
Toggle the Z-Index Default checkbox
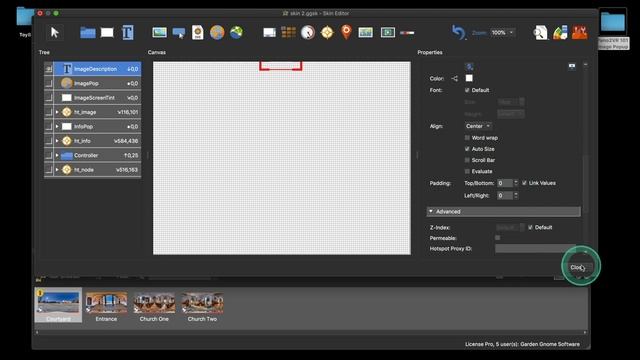(530, 227)
